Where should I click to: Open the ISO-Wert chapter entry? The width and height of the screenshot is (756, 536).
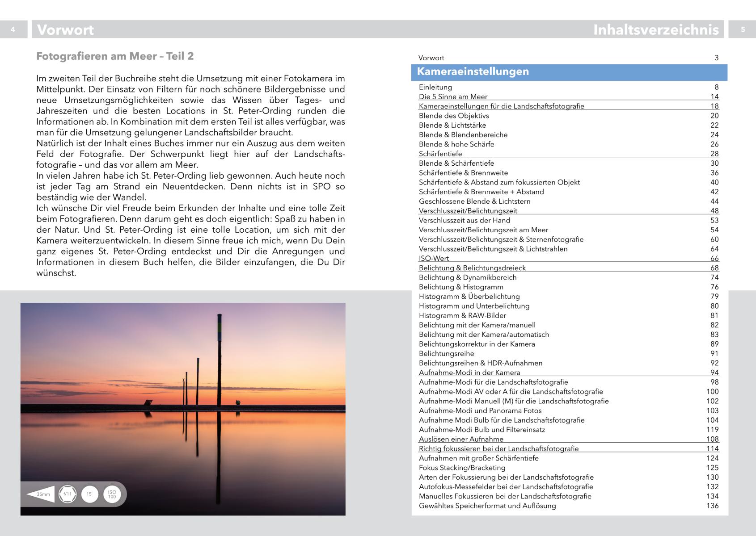pyautogui.click(x=434, y=259)
